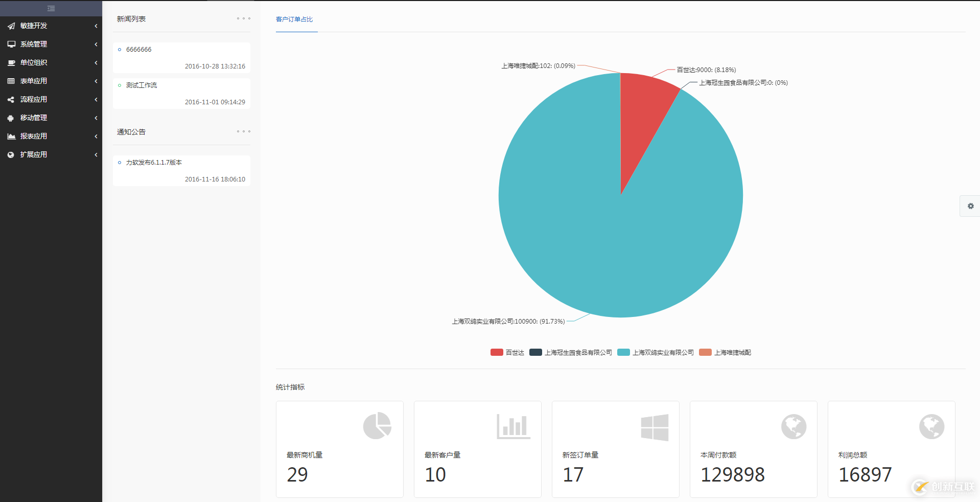980x502 pixels.
Task: Toggle the sidebar collapse hamburger icon
Action: [x=51, y=8]
